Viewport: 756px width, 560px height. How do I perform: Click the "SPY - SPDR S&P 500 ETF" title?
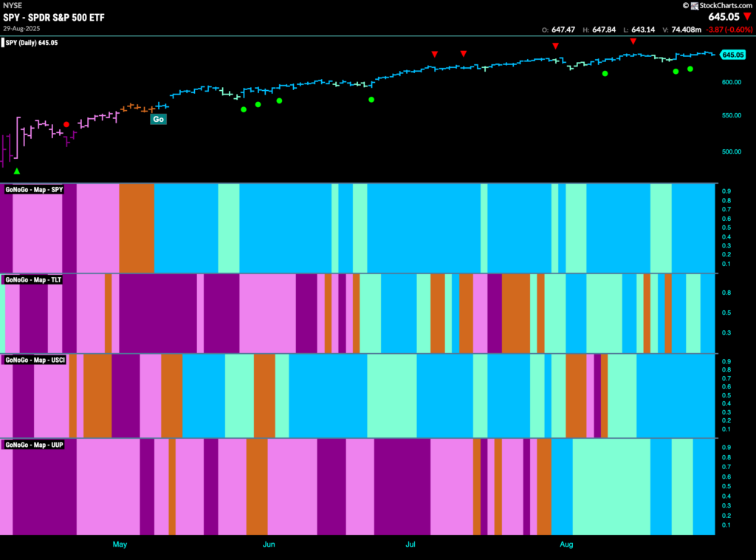(x=53, y=18)
